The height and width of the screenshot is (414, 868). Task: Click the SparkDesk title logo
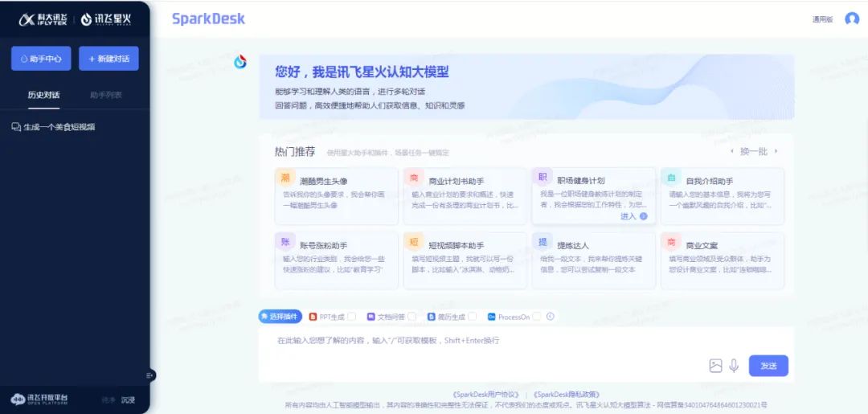[x=208, y=18]
